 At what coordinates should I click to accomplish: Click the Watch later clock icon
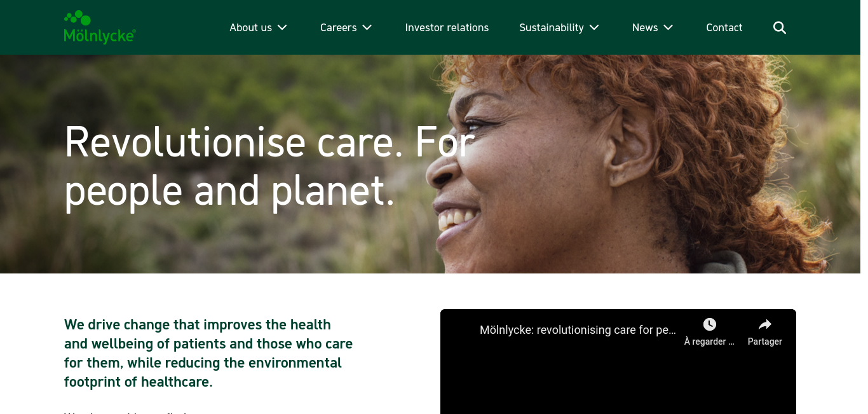(x=710, y=324)
